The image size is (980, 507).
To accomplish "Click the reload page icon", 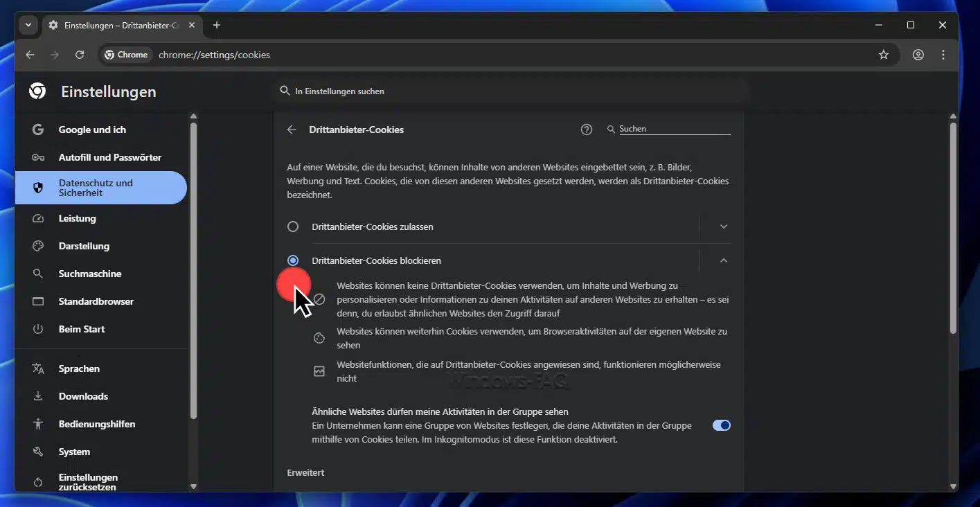I will pos(80,55).
